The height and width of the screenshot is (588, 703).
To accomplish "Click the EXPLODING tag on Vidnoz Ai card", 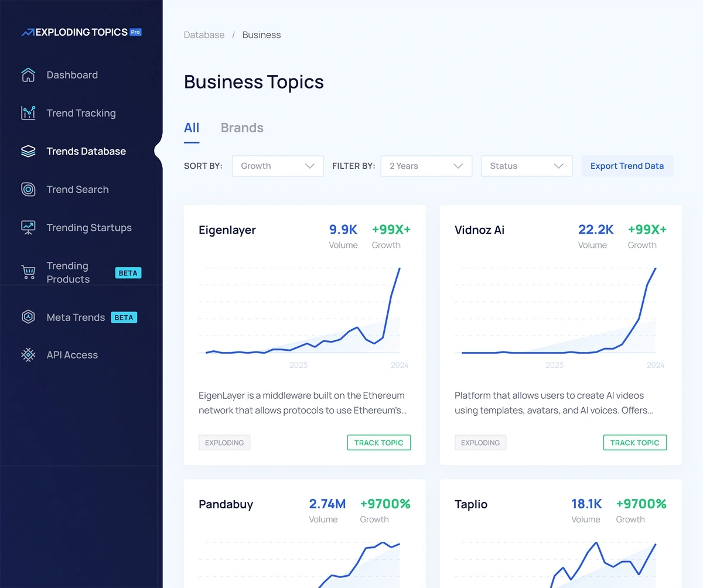I will 480,443.
